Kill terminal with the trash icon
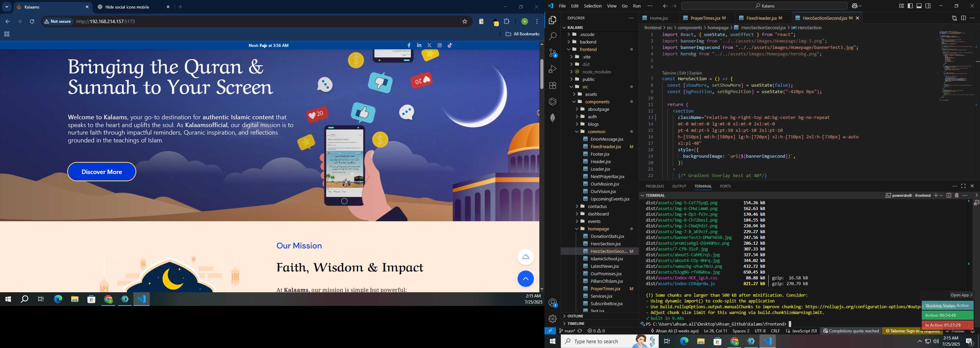The height and width of the screenshot is (348, 980). [957, 195]
